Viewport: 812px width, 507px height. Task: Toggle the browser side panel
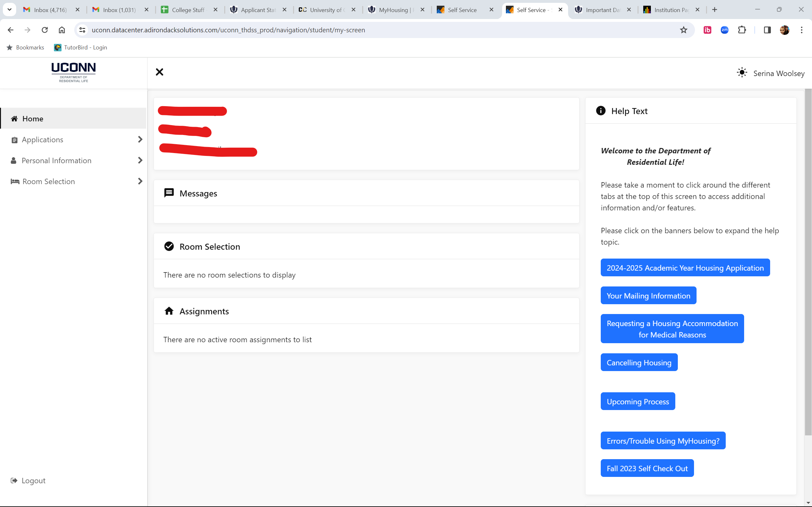(767, 30)
